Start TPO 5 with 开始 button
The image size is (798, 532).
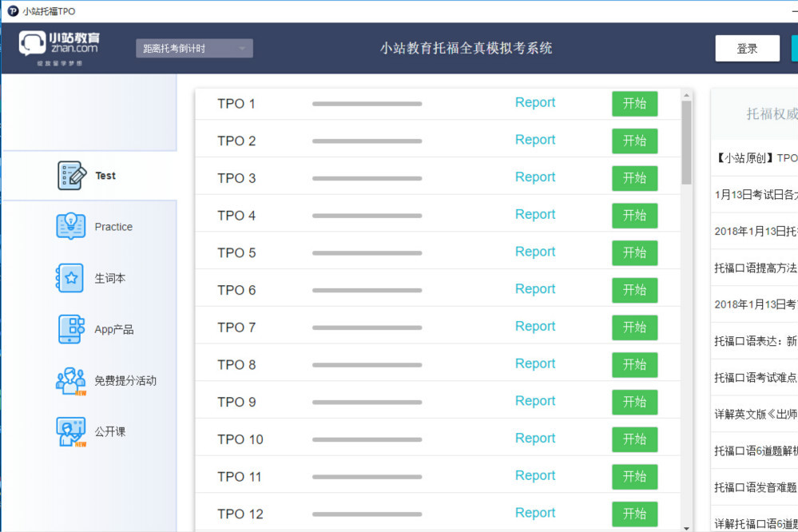(634, 253)
